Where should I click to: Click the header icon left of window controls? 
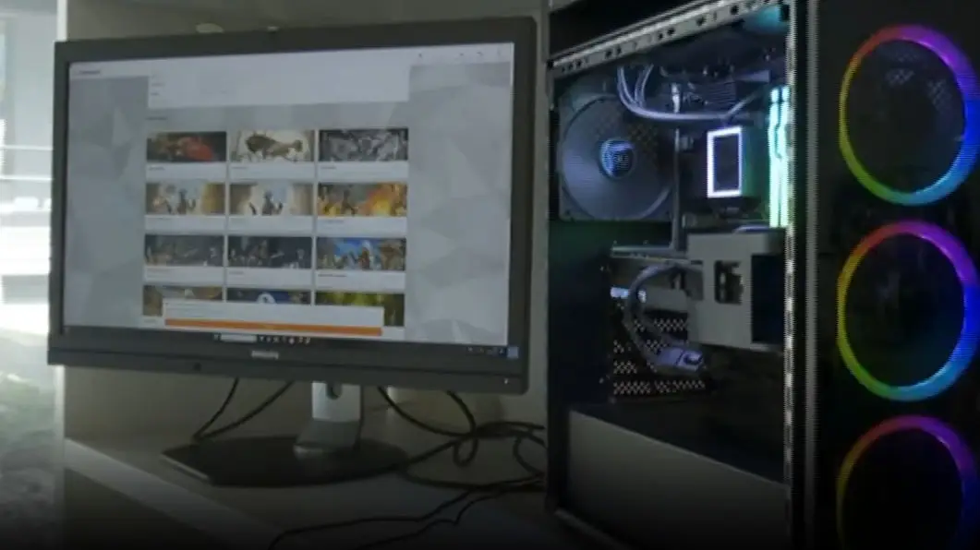(420, 56)
